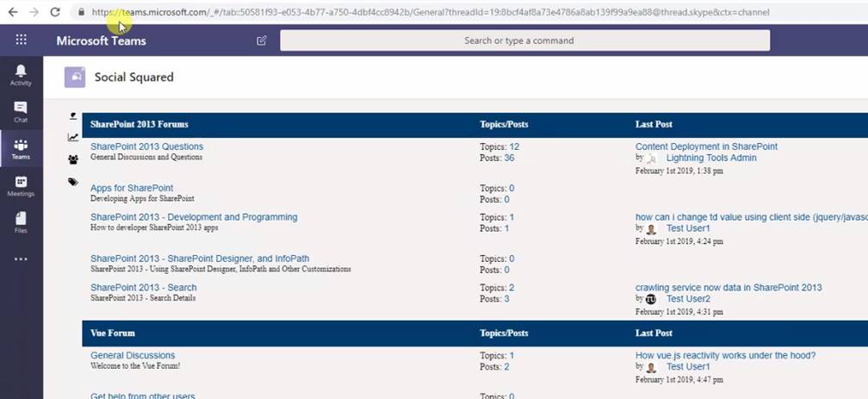This screenshot has width=868, height=399.
Task: Open SharePoint 2013 - Development and Programming
Action: (x=194, y=216)
